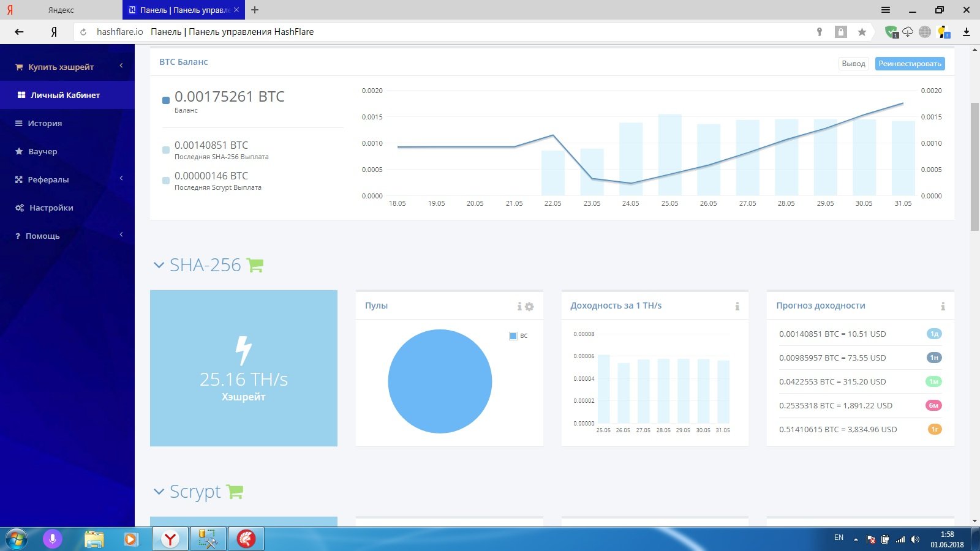Collapse the SHA-256 section chevron
Image resolution: width=980 pixels, height=551 pixels.
(x=159, y=265)
